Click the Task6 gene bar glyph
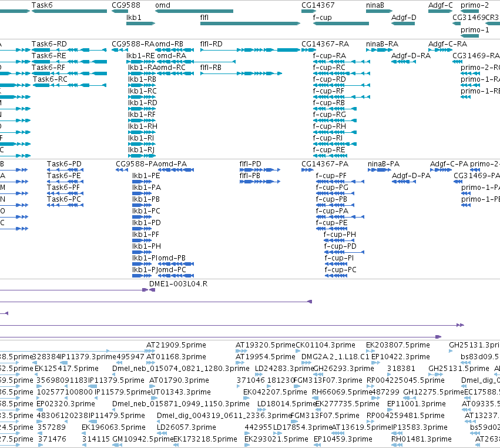Viewport: 500px width, 448px height. pyautogui.click(x=69, y=11)
